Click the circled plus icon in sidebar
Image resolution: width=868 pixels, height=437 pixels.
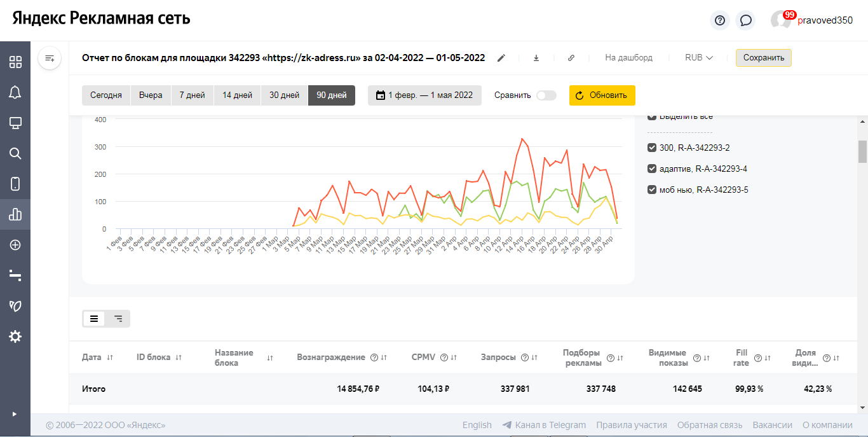click(x=15, y=245)
